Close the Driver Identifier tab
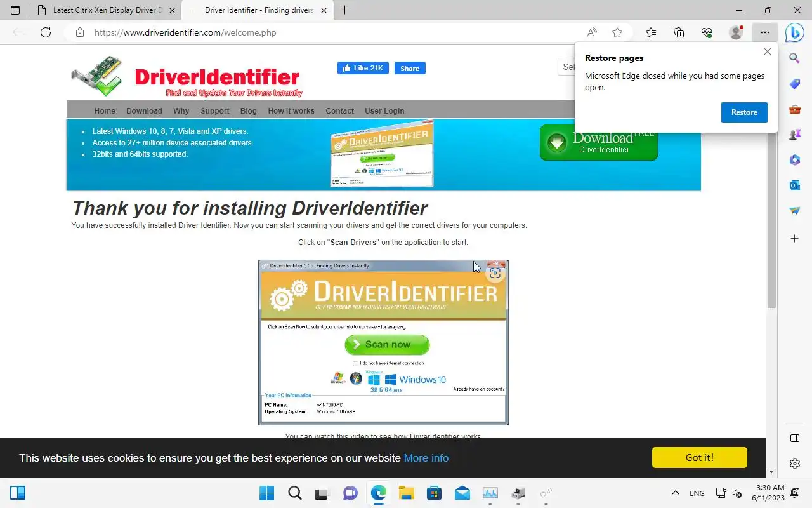Image resolution: width=812 pixels, height=508 pixels. pos(324,10)
